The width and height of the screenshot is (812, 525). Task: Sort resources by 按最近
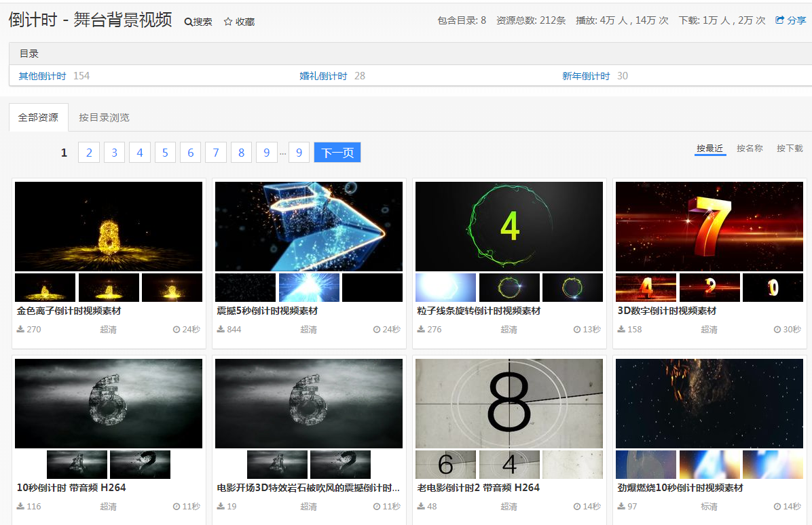[710, 149]
